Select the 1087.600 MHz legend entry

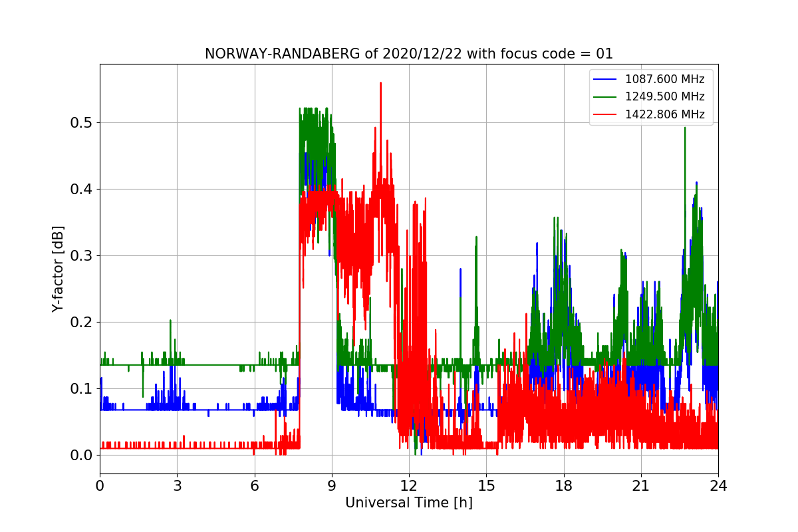(x=651, y=79)
